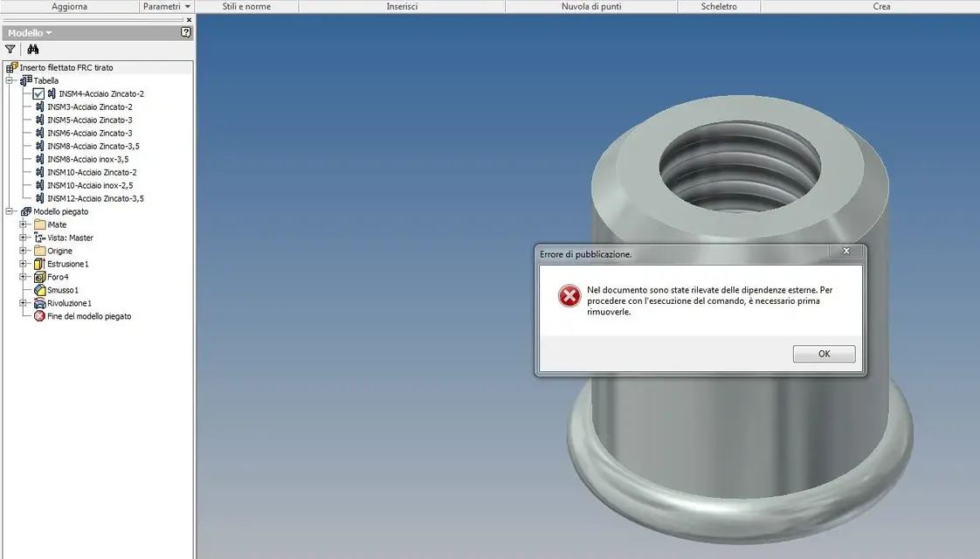
Task: Open the Scheletro ribbon panel
Action: [719, 6]
